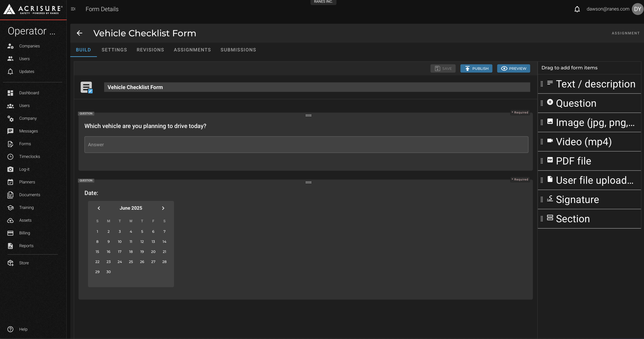Screen dimensions: 644x339
Task: Select the Text / description form item
Action: click(x=589, y=84)
